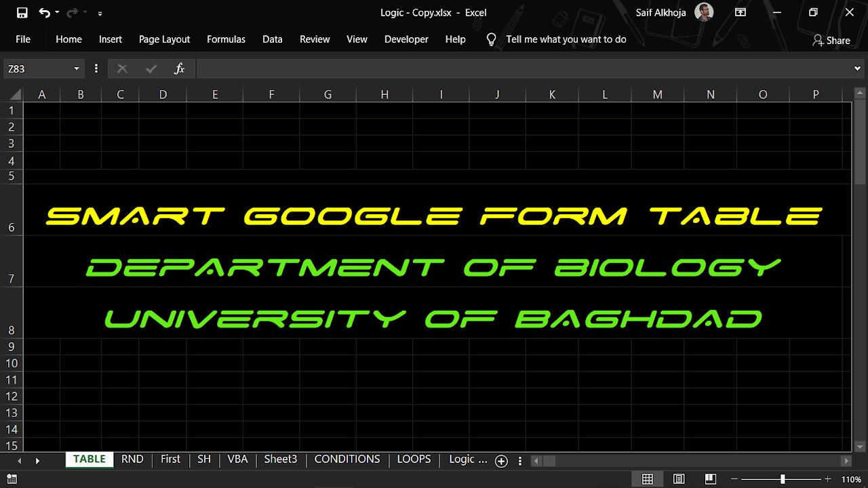Open Ribbon Display Options icon
Viewport: 868px width, 488px height.
pyautogui.click(x=741, y=12)
